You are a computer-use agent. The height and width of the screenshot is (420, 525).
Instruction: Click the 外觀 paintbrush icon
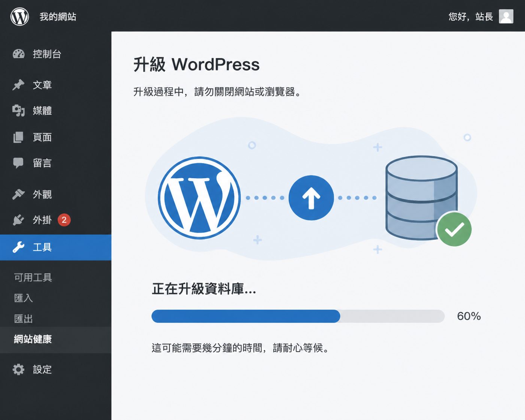tap(18, 194)
